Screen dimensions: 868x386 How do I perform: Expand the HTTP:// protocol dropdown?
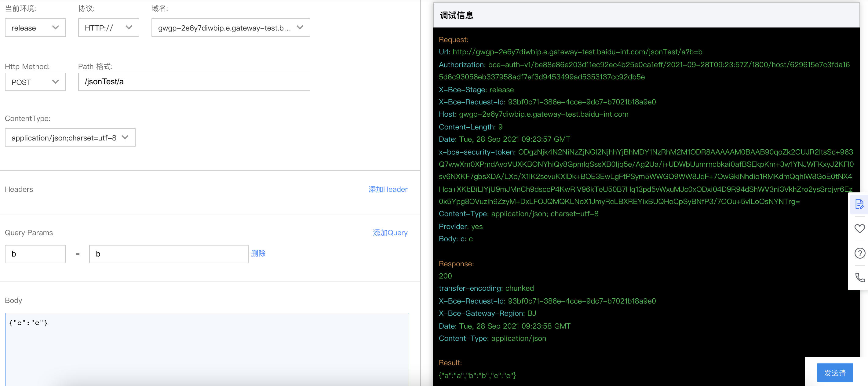coord(108,27)
